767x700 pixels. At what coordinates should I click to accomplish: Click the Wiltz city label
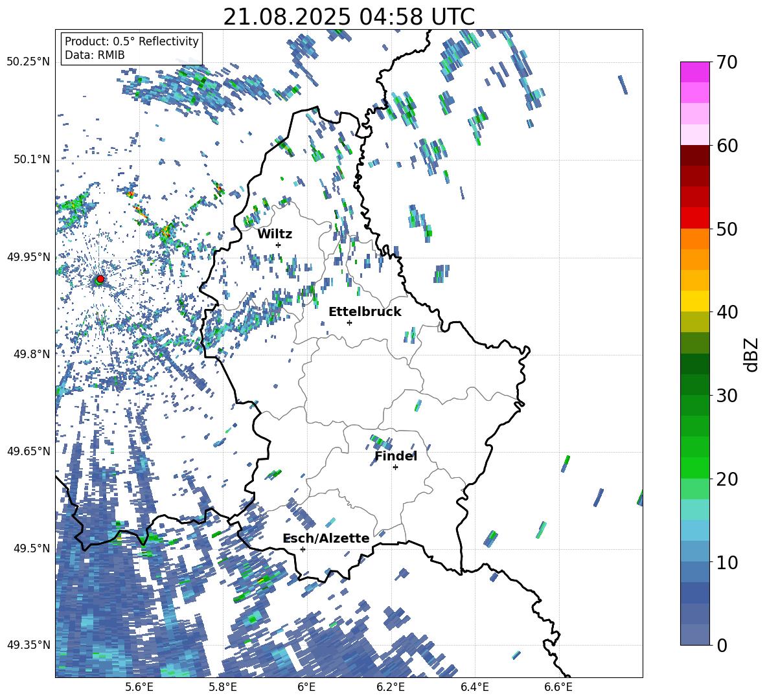[275, 234]
